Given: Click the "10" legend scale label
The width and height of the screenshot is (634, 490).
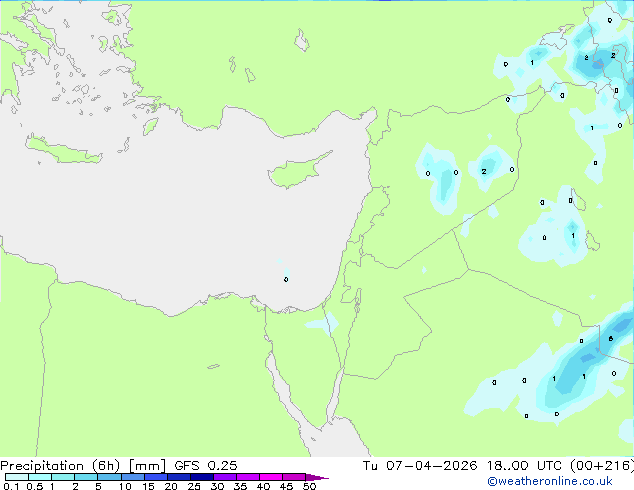Looking at the screenshot, I should tap(125, 486).
